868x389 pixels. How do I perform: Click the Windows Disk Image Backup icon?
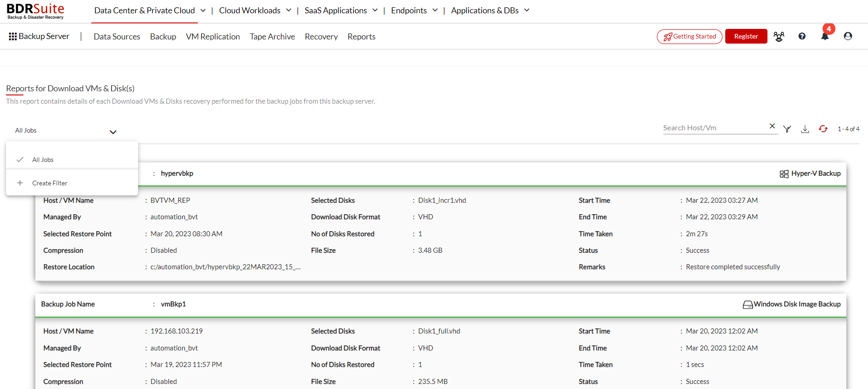coord(748,305)
